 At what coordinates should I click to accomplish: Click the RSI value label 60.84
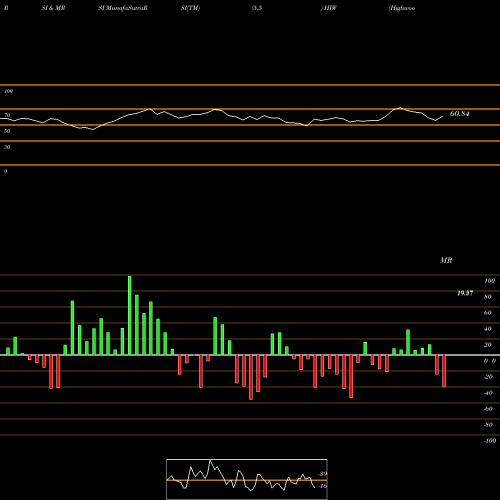point(459,114)
